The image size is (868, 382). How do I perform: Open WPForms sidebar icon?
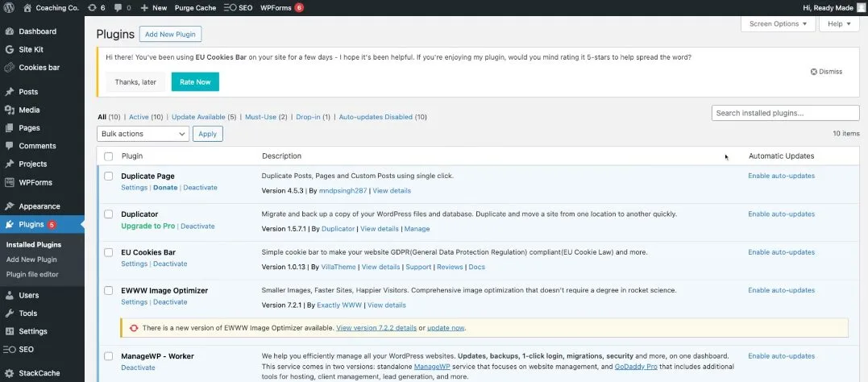point(9,182)
